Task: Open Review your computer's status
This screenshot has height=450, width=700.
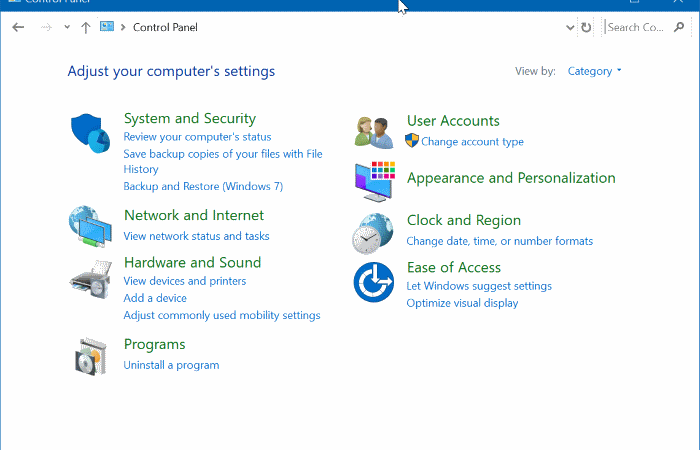Action: (197, 137)
